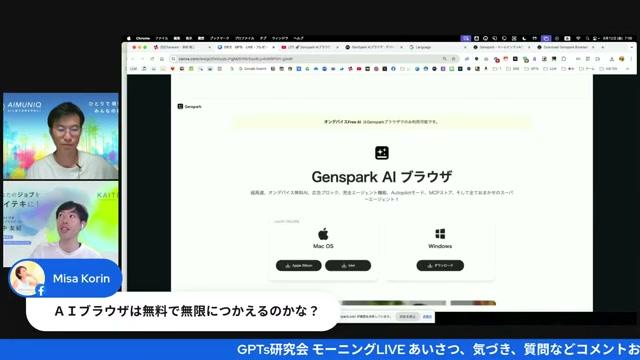Open the プロファイル menu

tap(244, 38)
